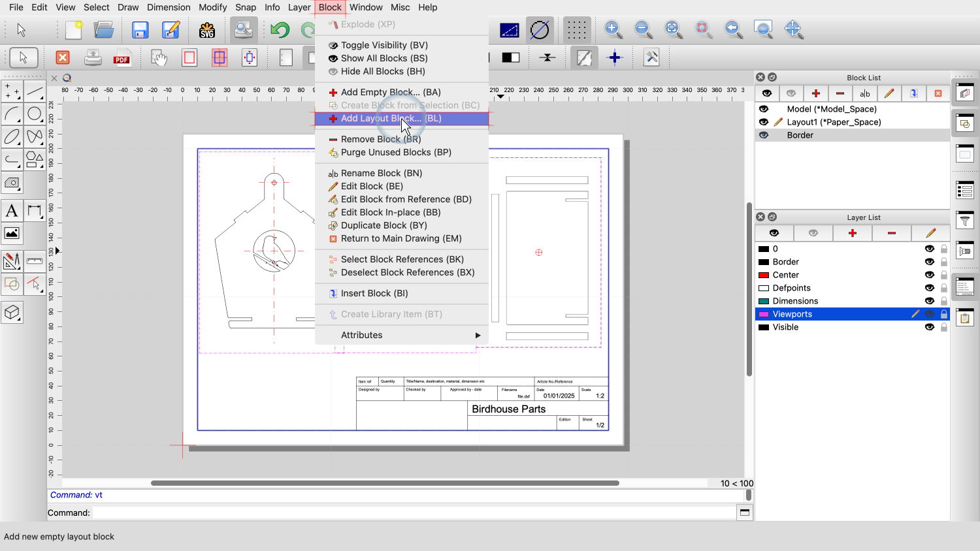Open the Modify menu
This screenshot has height=551, width=980.
(212, 7)
